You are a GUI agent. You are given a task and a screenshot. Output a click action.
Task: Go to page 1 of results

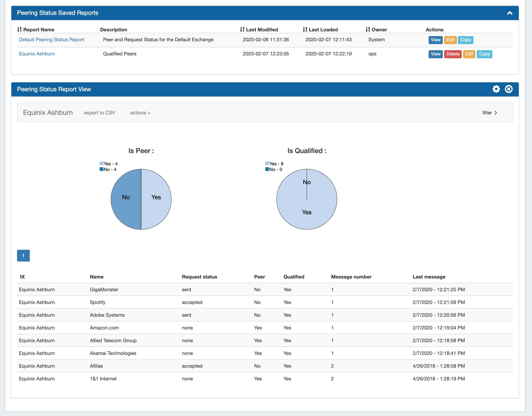click(x=23, y=255)
